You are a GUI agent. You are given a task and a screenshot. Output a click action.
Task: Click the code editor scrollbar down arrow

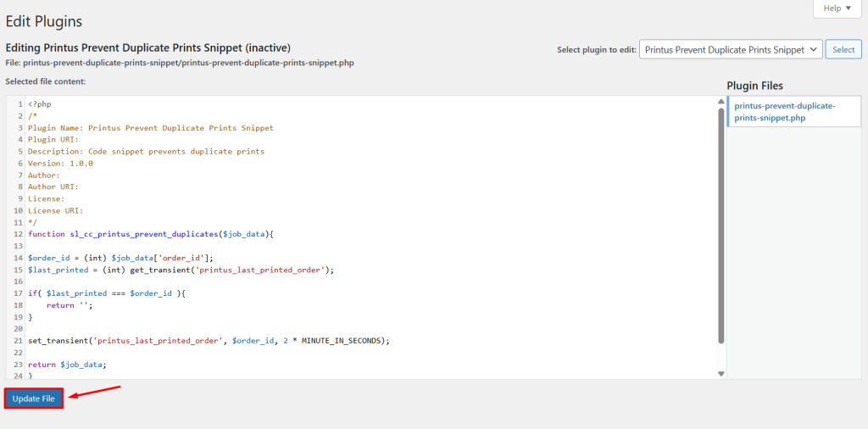pos(721,373)
